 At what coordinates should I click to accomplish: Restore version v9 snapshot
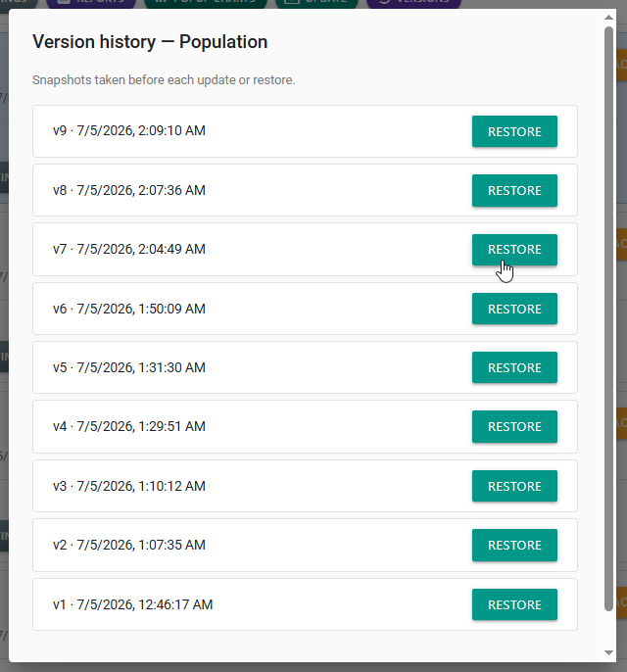tap(514, 131)
